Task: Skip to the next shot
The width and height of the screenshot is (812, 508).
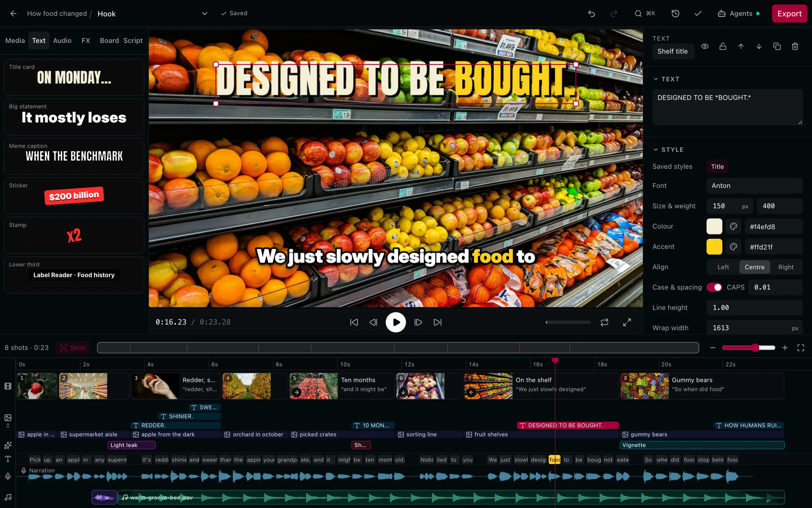Action: point(437,322)
